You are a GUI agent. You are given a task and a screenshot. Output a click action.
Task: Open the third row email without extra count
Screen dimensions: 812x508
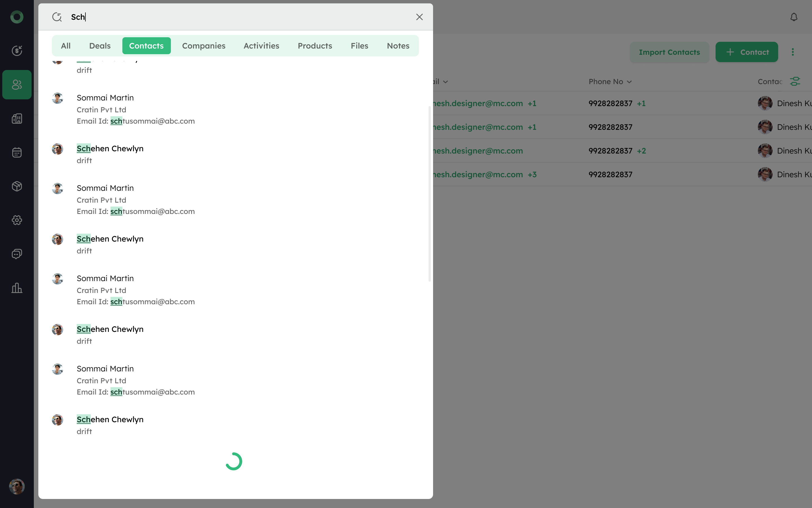click(x=478, y=151)
